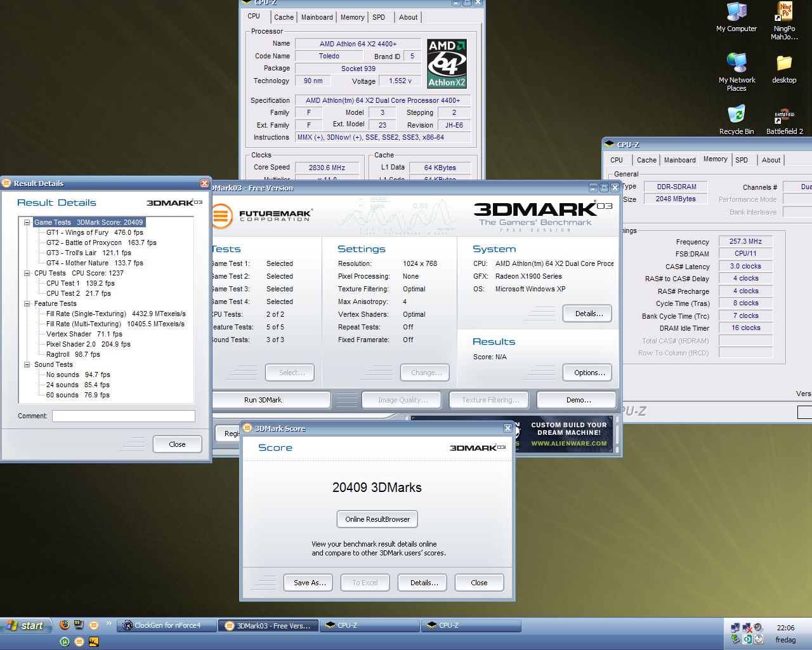812x650 pixels.
Task: Open the volume speaker tray icon
Action: 758,628
